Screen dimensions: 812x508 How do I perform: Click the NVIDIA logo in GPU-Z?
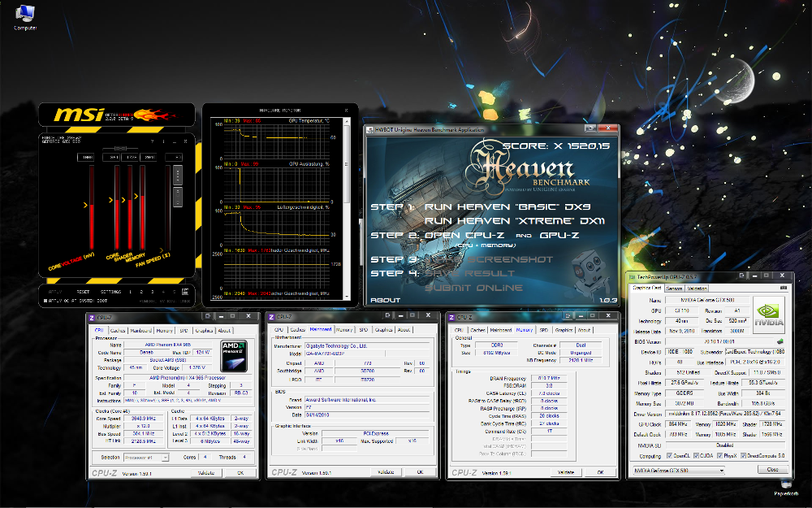(x=769, y=315)
